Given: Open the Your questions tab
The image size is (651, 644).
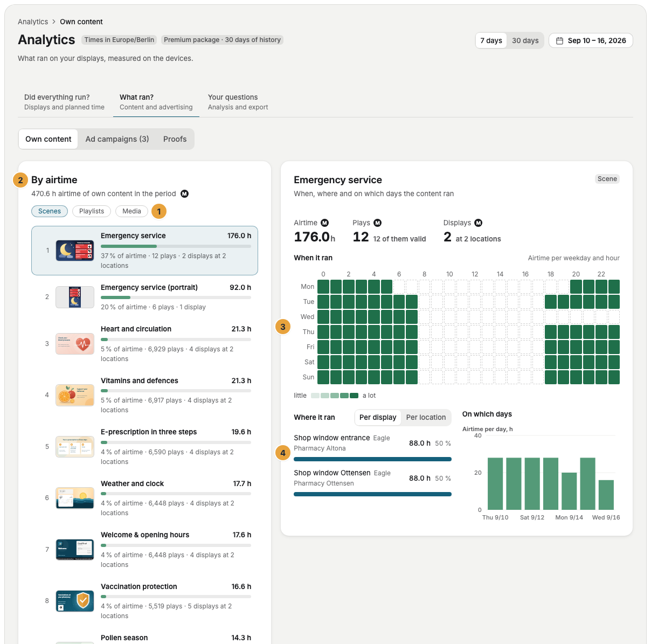Looking at the screenshot, I should click(x=238, y=102).
